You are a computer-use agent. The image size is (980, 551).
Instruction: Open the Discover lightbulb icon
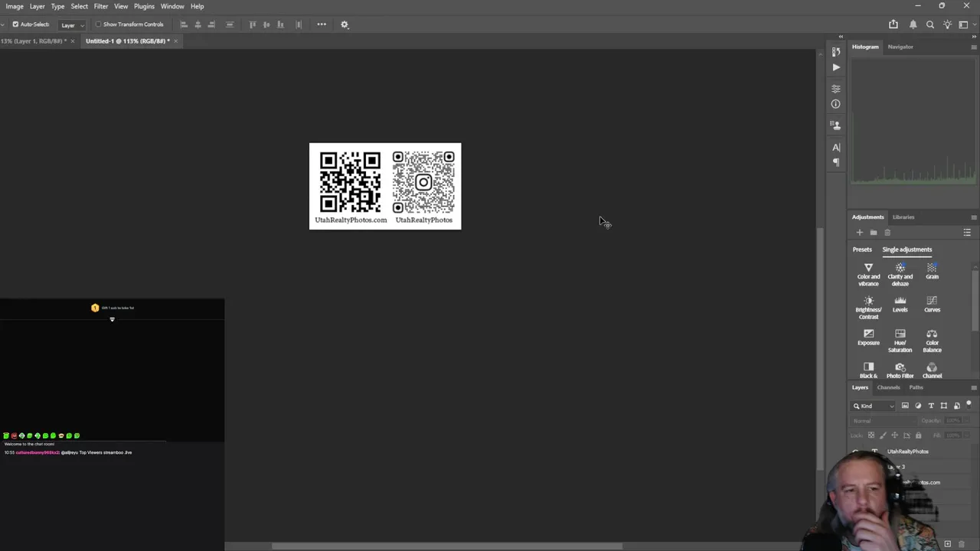[947, 24]
